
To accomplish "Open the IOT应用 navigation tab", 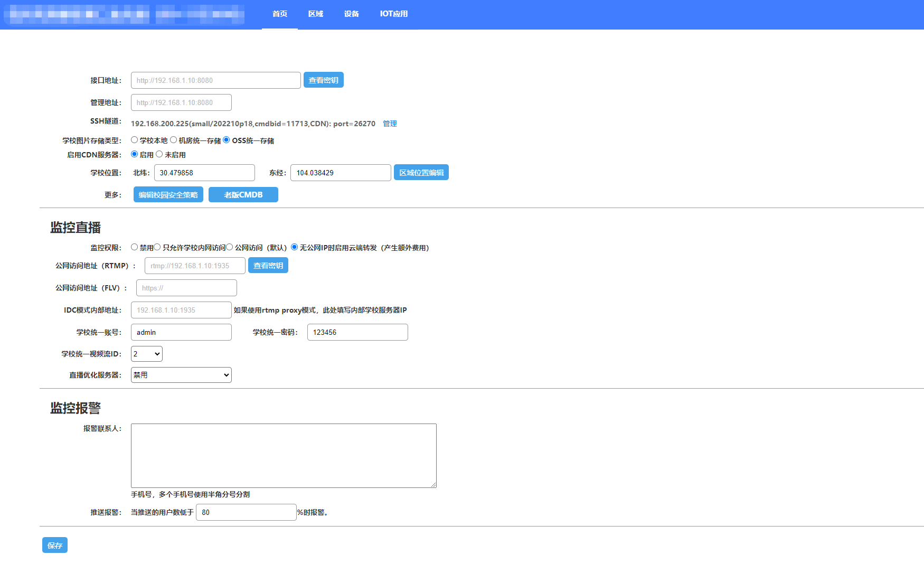I will coord(394,14).
